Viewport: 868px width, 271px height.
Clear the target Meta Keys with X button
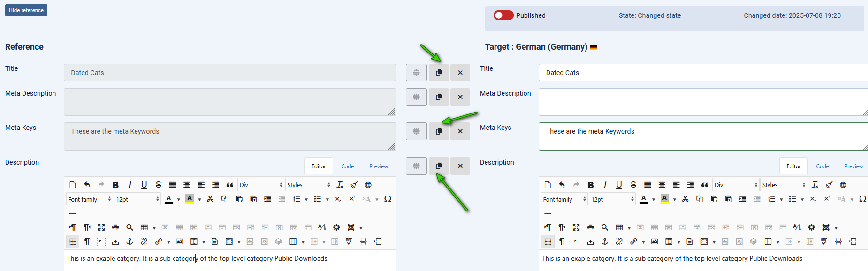[x=460, y=131]
